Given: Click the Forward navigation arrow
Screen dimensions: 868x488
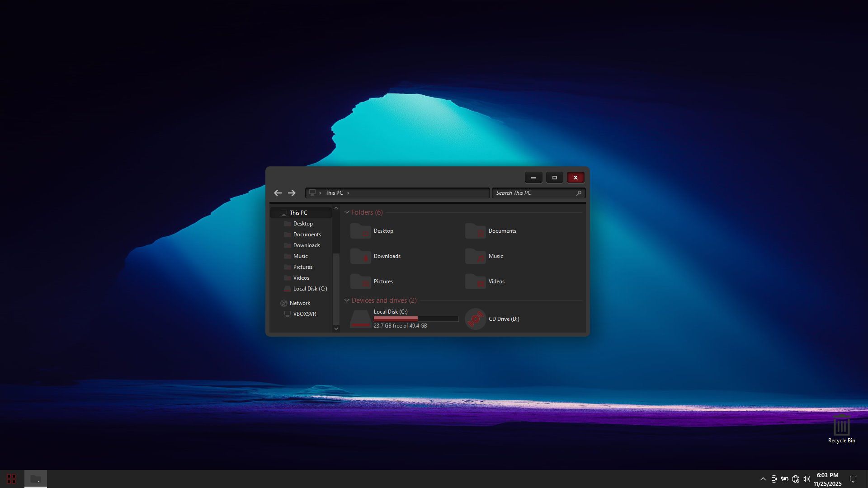Looking at the screenshot, I should (x=292, y=193).
